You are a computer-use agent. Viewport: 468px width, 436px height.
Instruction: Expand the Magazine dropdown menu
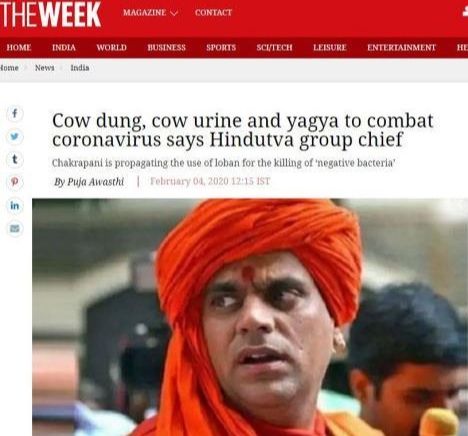(150, 13)
